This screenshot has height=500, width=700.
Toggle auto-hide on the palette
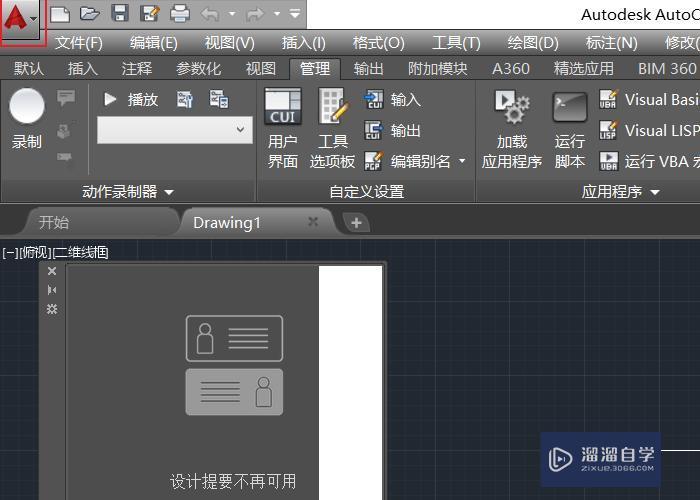point(52,290)
